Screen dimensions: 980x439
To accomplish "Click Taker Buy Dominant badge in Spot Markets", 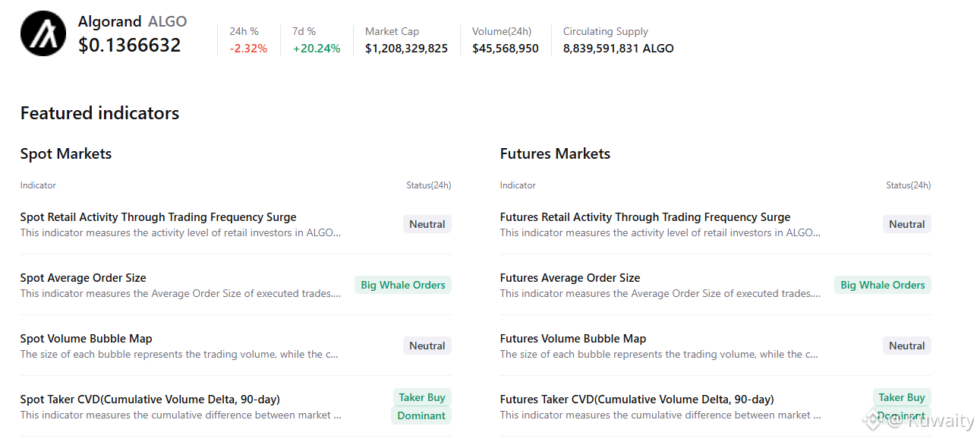I will click(421, 406).
